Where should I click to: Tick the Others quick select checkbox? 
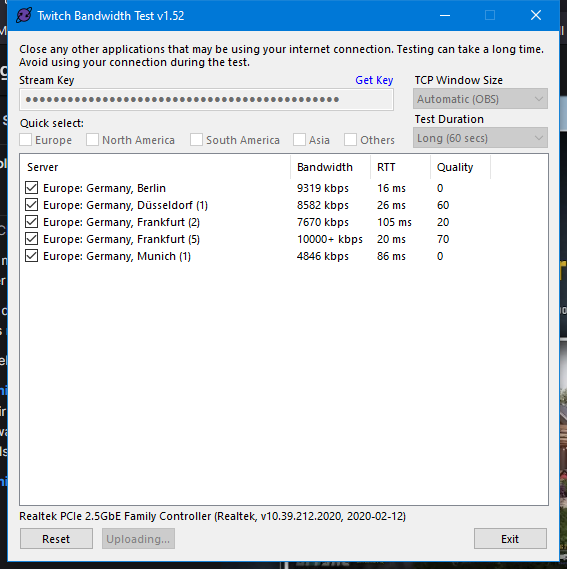click(350, 140)
